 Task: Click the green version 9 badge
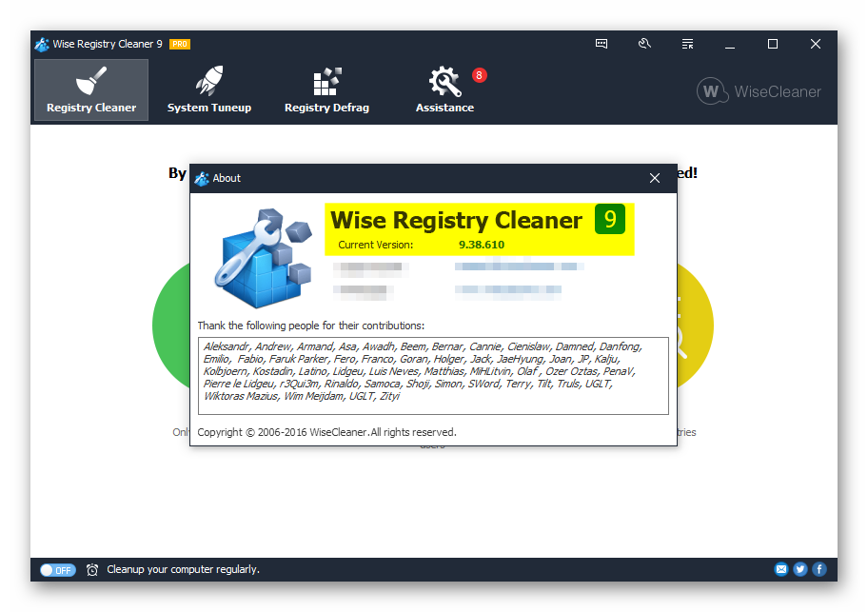coord(610,219)
